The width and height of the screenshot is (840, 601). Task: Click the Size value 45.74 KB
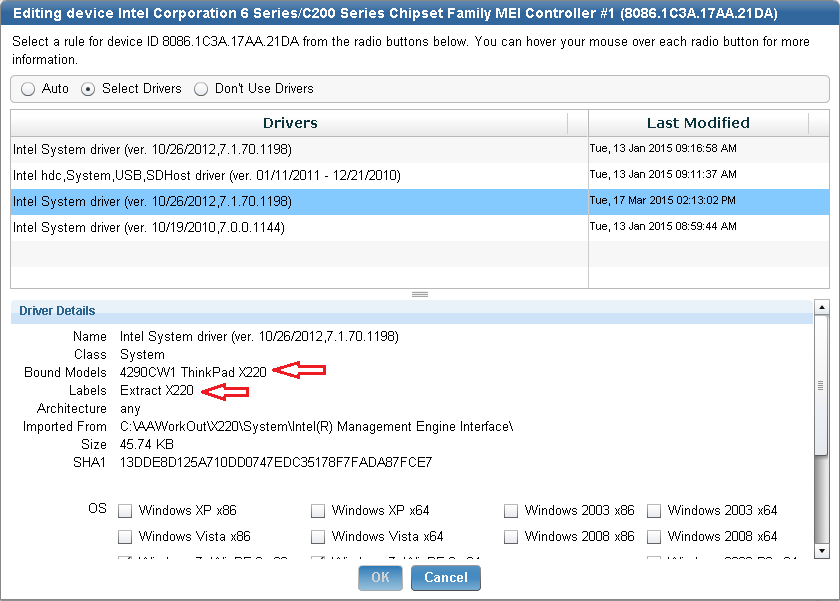point(147,445)
